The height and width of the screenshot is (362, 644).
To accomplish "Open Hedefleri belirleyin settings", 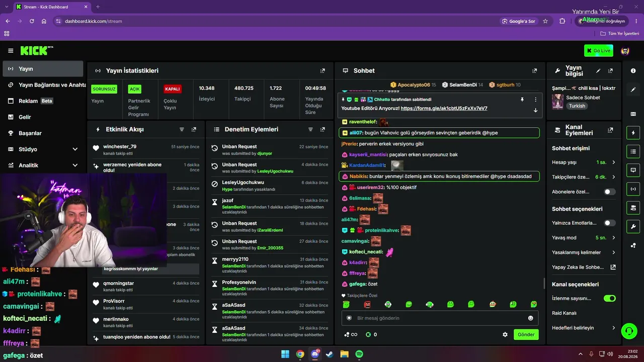I will (x=584, y=328).
